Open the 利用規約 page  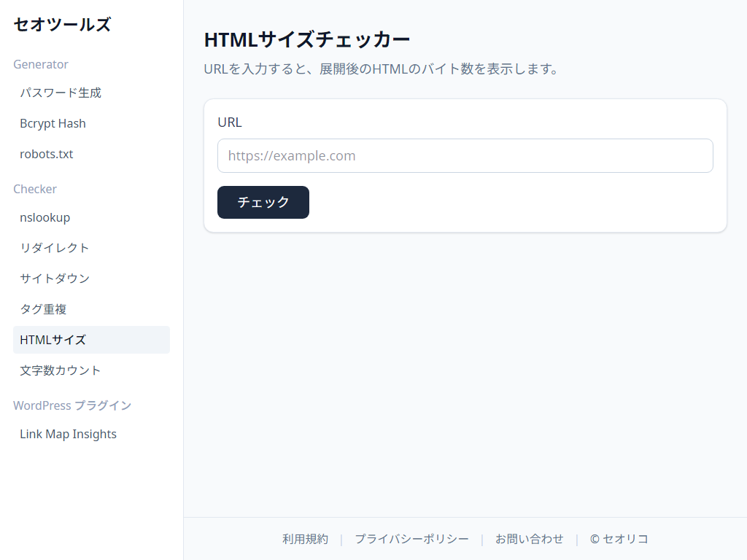pyautogui.click(x=305, y=539)
